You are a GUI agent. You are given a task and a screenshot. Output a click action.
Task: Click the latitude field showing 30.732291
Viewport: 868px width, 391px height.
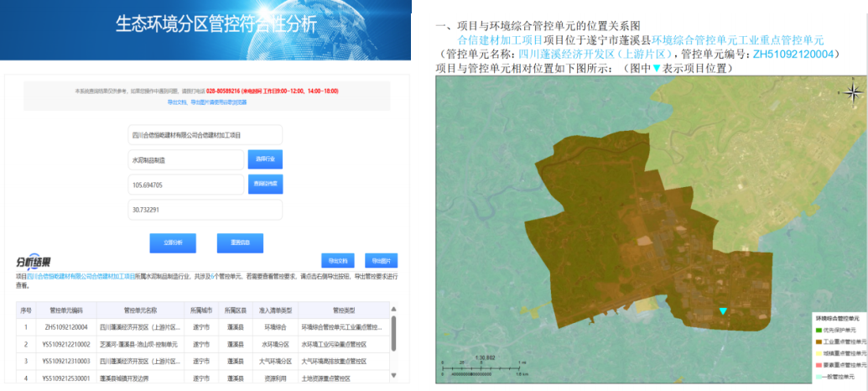[x=204, y=210]
